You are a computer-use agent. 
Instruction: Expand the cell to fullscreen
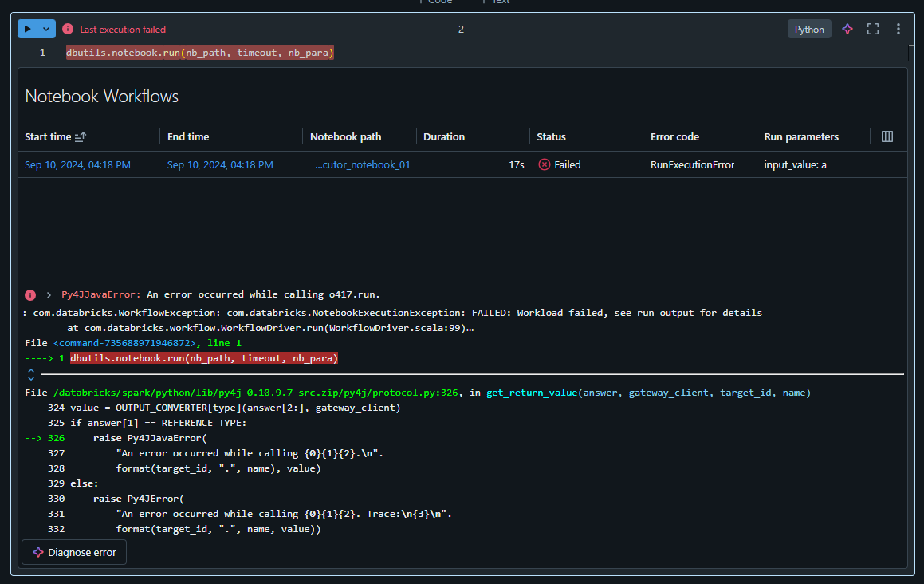(x=872, y=28)
